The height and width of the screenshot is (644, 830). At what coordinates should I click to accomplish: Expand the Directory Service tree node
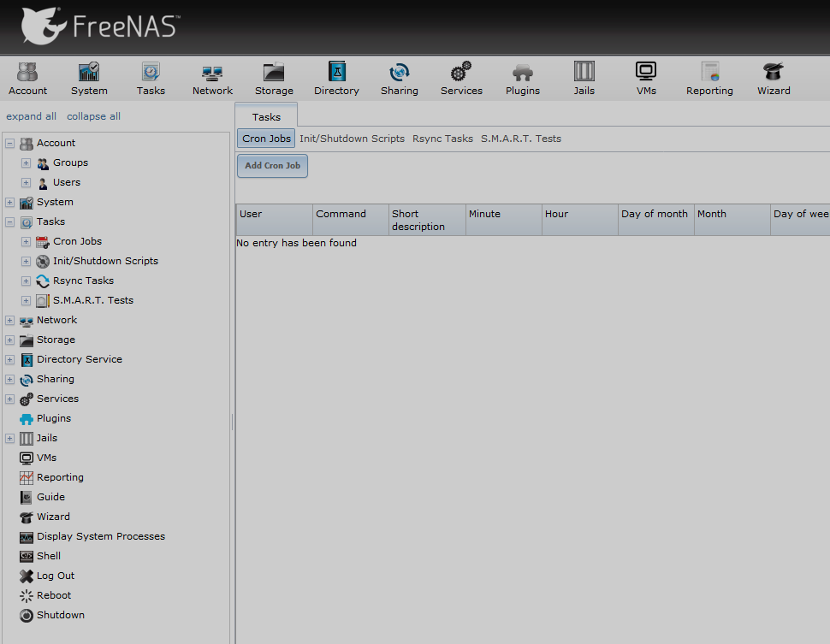coord(9,360)
